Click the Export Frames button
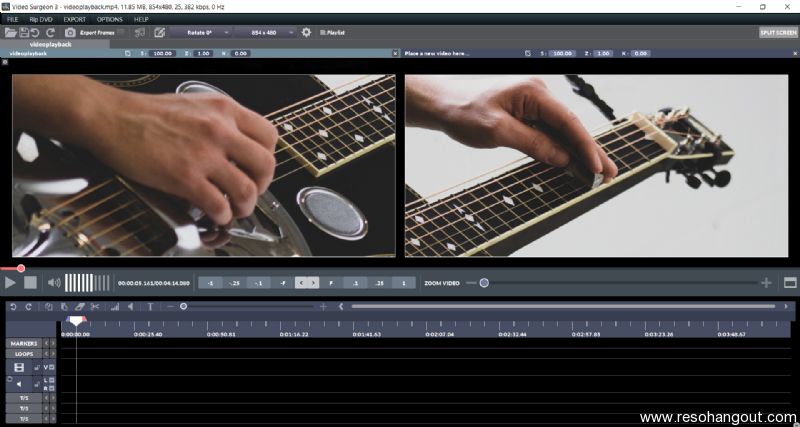800x427 pixels. tap(97, 33)
